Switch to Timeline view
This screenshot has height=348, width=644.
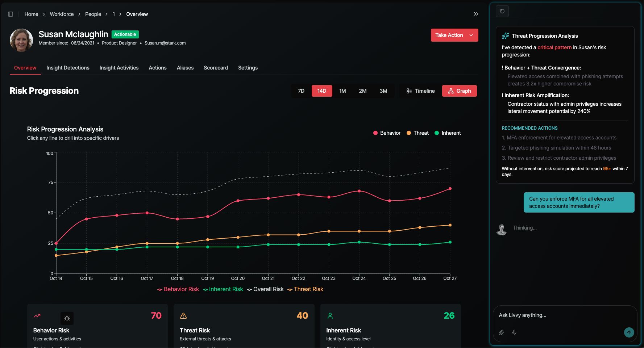420,91
